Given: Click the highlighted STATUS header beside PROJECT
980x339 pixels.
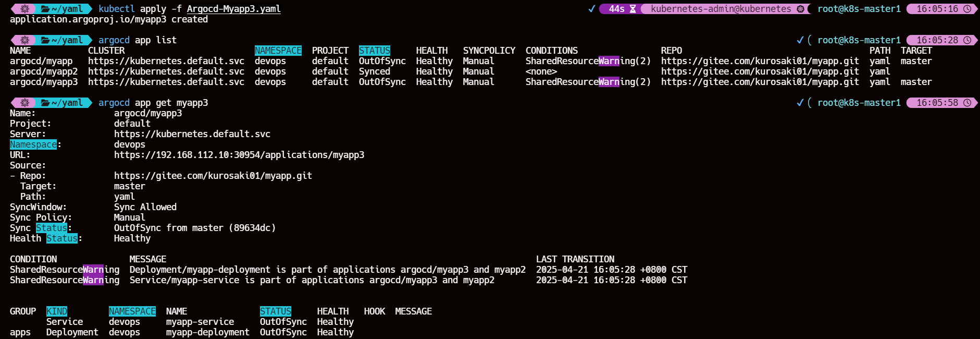Looking at the screenshot, I should coord(374,51).
